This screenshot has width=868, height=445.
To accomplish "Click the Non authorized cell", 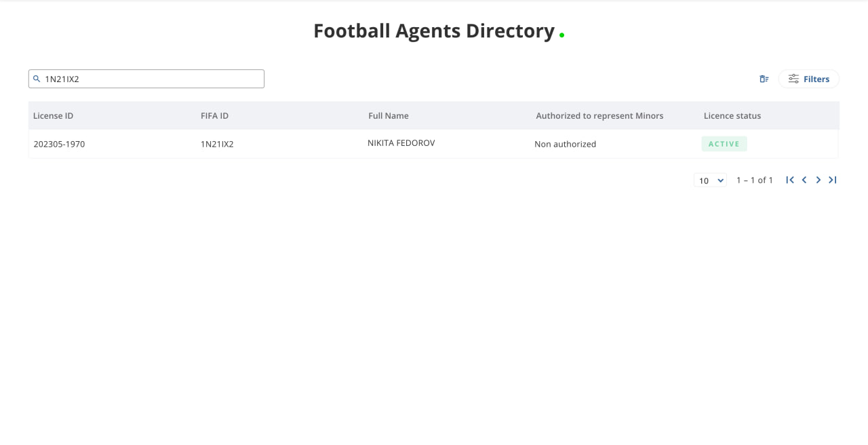I will click(566, 144).
